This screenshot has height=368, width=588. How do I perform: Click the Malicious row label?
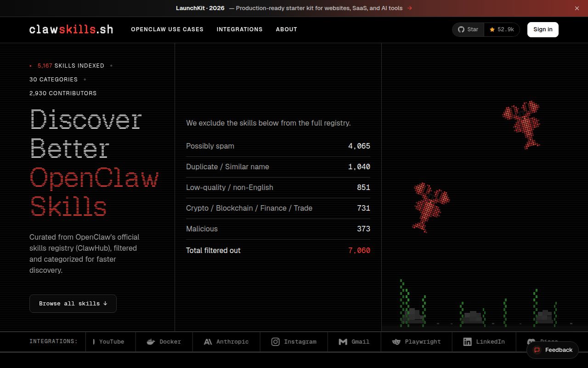202,229
